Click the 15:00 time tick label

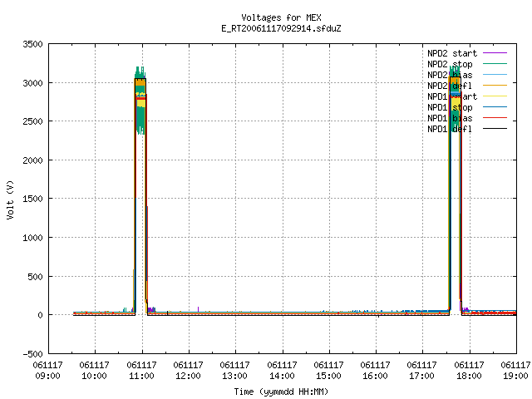click(329, 377)
